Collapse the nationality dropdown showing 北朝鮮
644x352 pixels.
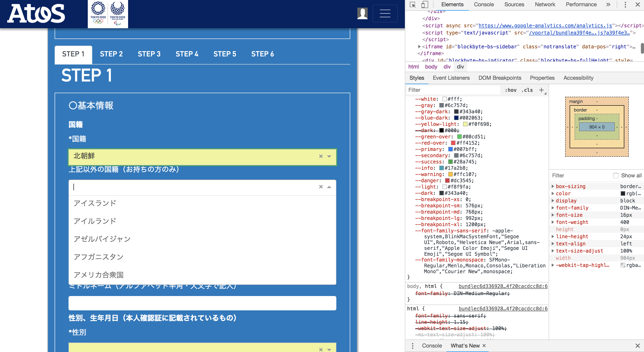(x=329, y=157)
